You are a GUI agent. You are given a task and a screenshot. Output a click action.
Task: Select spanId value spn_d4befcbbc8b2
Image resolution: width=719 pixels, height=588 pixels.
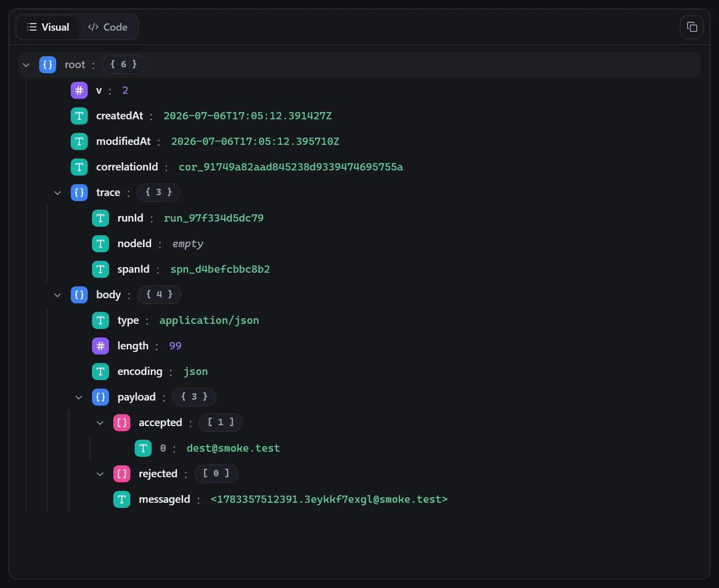220,269
